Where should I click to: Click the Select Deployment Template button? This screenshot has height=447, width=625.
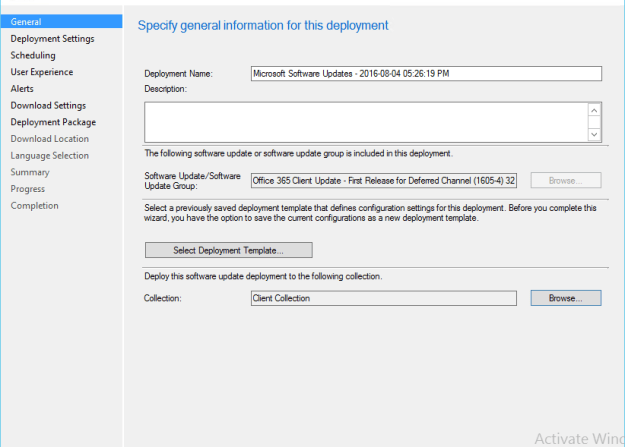tap(228, 250)
